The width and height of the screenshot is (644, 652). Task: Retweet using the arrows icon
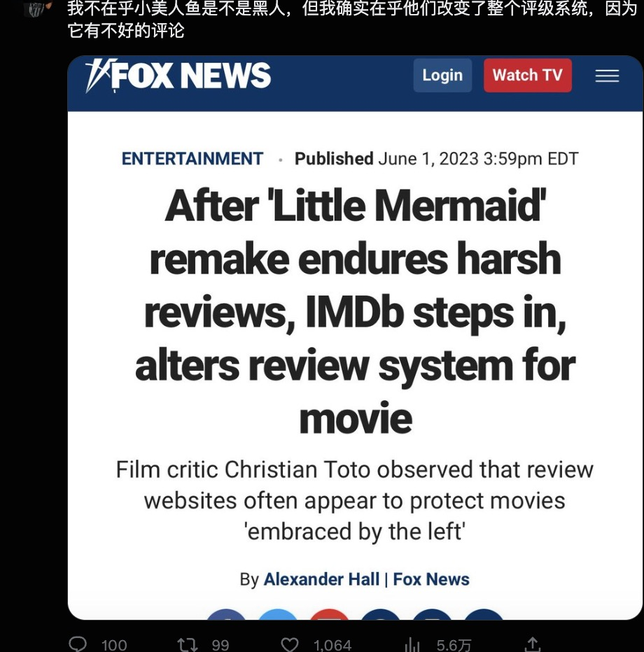coord(187,644)
